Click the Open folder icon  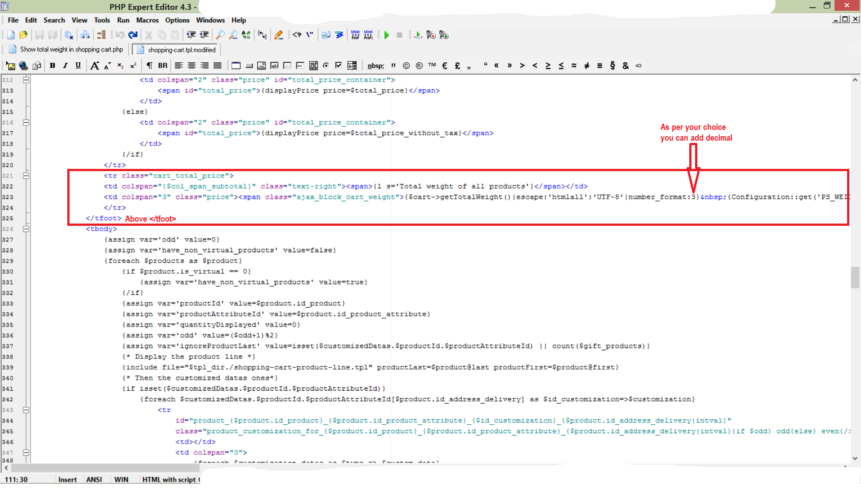[24, 35]
